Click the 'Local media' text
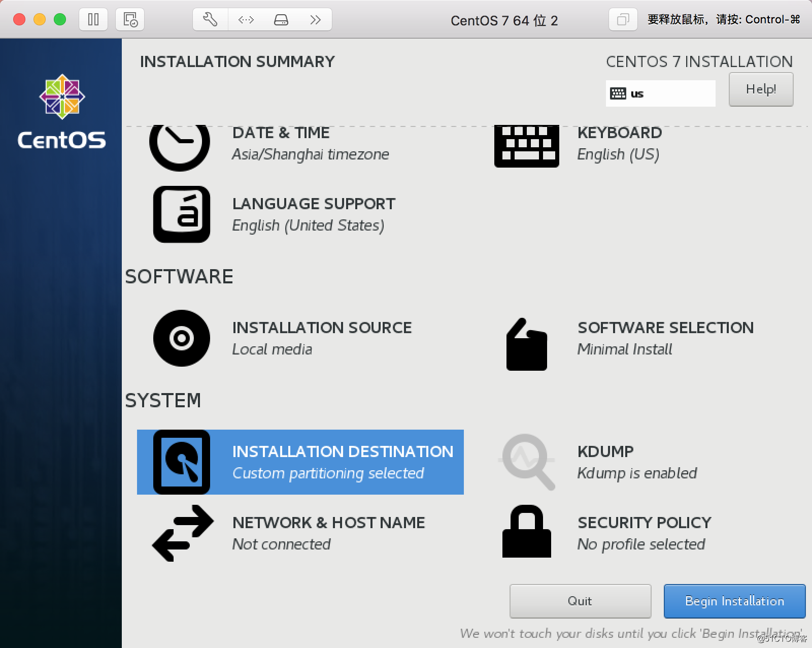 pyautogui.click(x=272, y=349)
